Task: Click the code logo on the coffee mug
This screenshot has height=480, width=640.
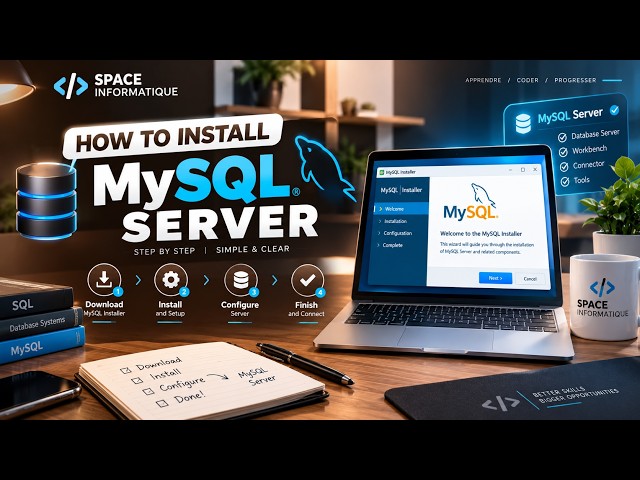Action: click(x=602, y=287)
